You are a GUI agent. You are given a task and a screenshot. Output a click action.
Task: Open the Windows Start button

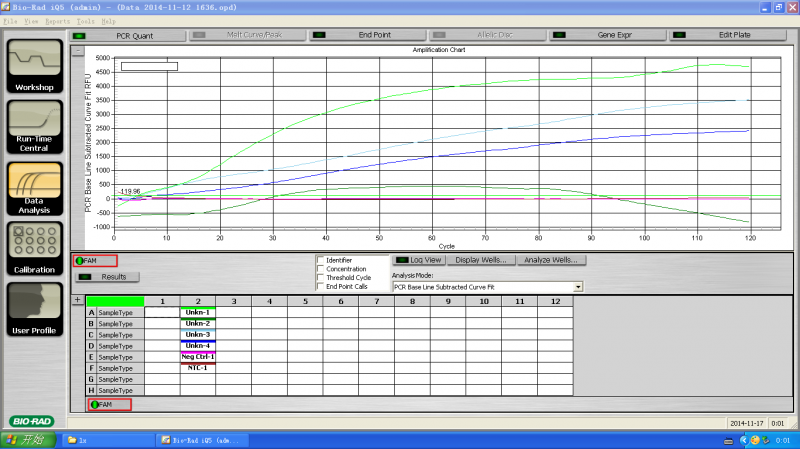[x=28, y=440]
